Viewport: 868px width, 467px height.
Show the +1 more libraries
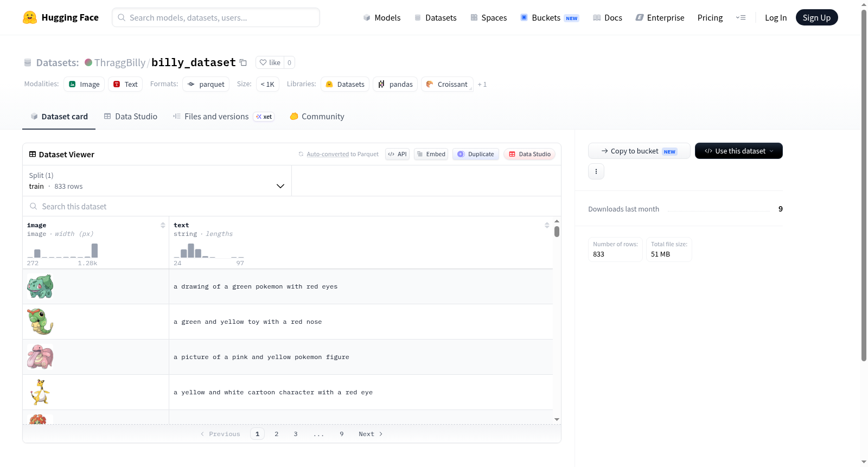[482, 85]
